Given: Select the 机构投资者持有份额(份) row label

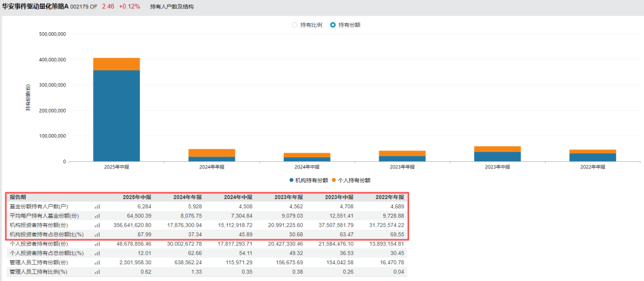Looking at the screenshot, I should tap(39, 225).
